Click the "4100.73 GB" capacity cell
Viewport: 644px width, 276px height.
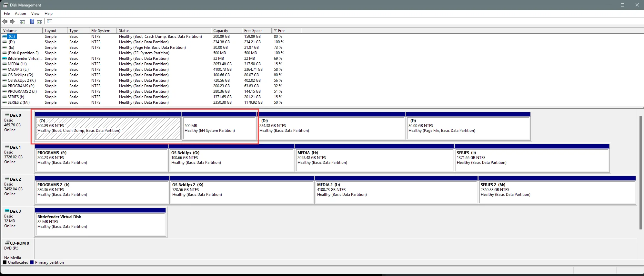[222, 69]
